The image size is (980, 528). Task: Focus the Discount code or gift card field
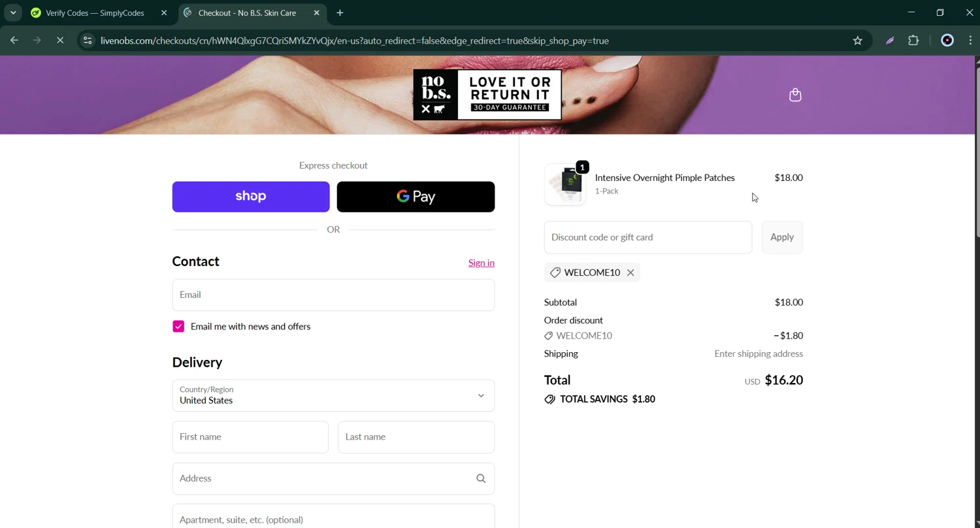coord(648,237)
